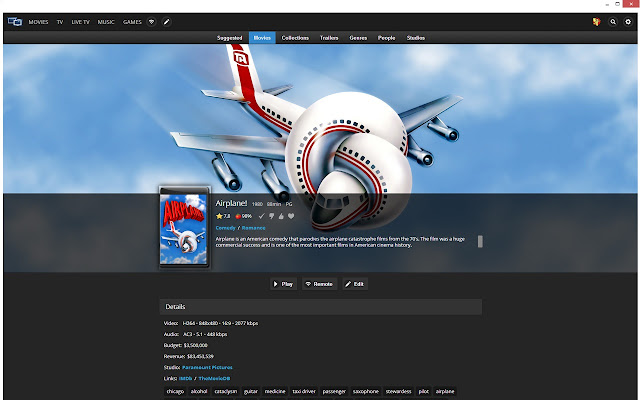Screen dimensions: 640x400
Task: Open the Studios tab
Action: [416, 38]
